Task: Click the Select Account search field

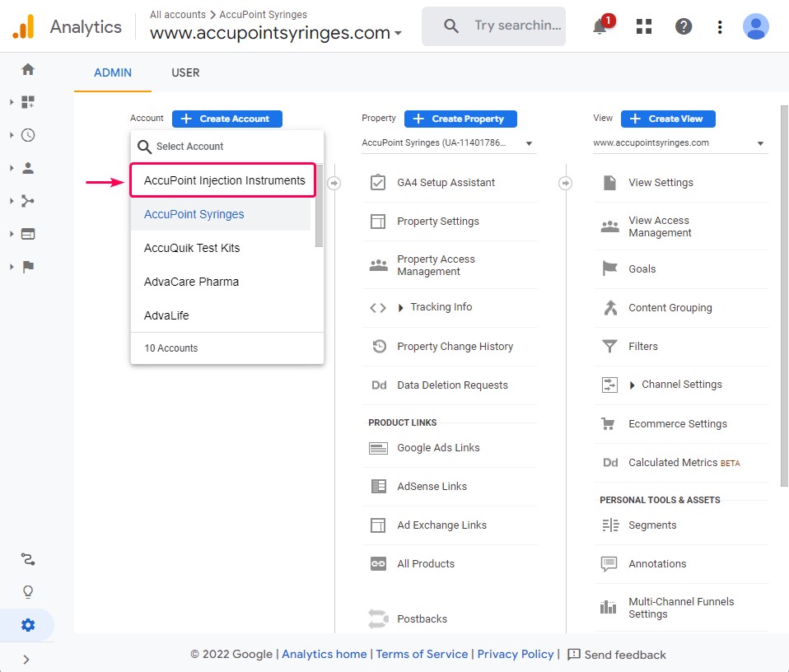Action: (227, 147)
